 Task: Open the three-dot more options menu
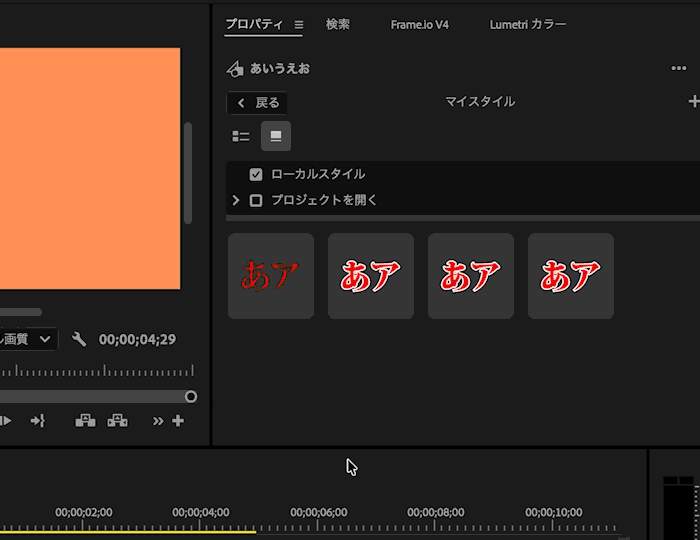(679, 68)
